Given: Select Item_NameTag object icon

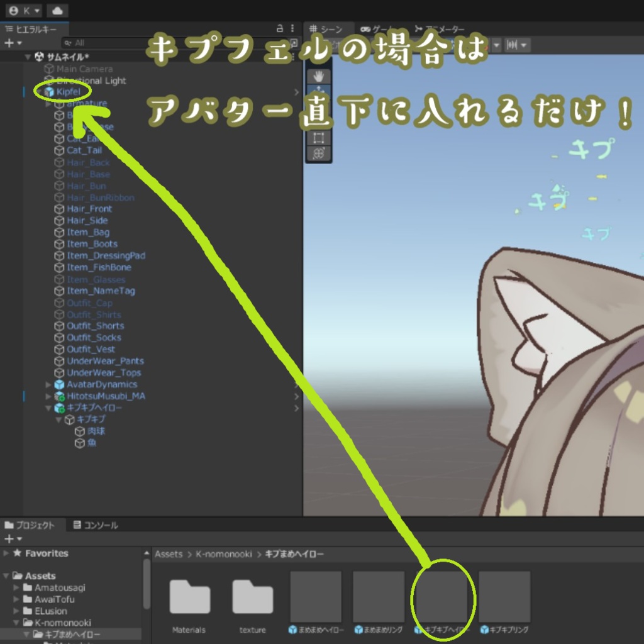Looking at the screenshot, I should 59,291.
